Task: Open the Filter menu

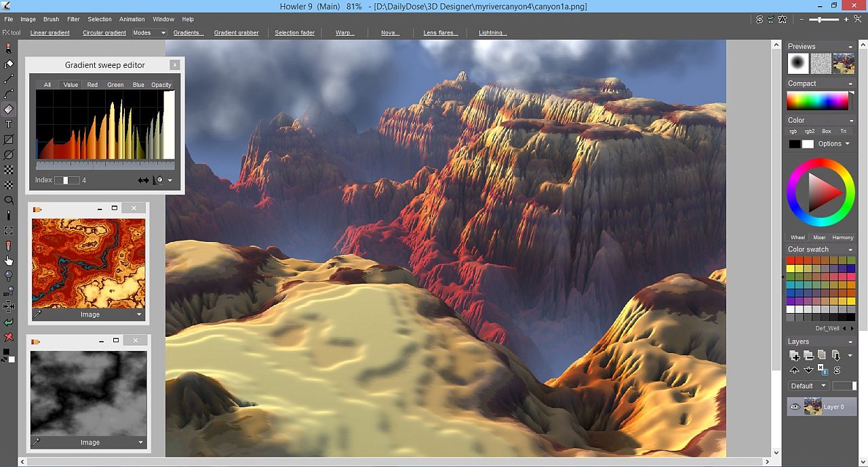Action: coord(73,19)
